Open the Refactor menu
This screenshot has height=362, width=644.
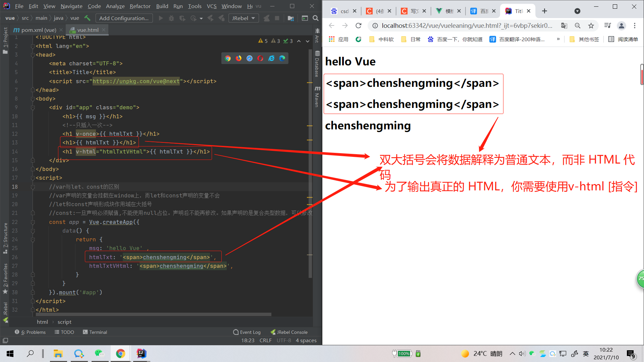[x=140, y=6]
